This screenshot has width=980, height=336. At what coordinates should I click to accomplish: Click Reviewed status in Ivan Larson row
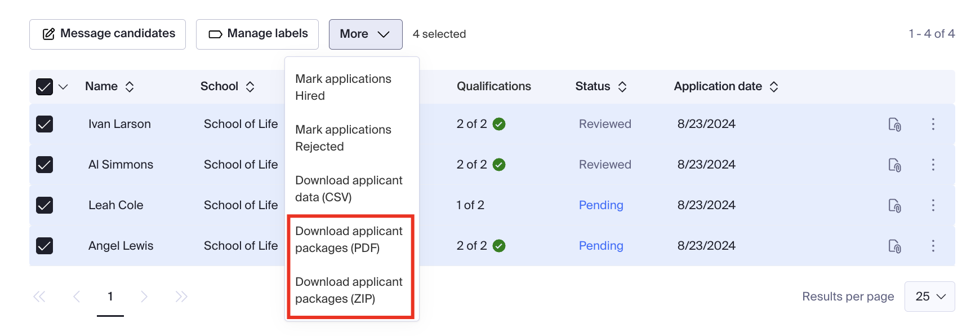605,124
